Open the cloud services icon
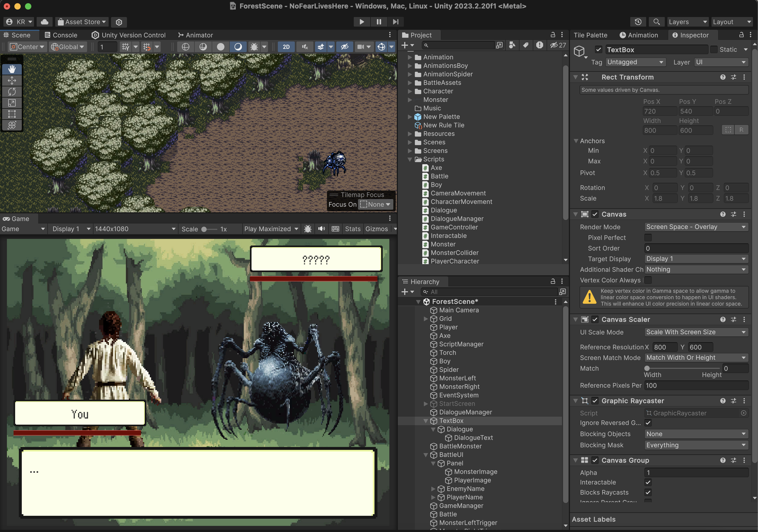The width and height of the screenshot is (758, 532). pos(45,22)
